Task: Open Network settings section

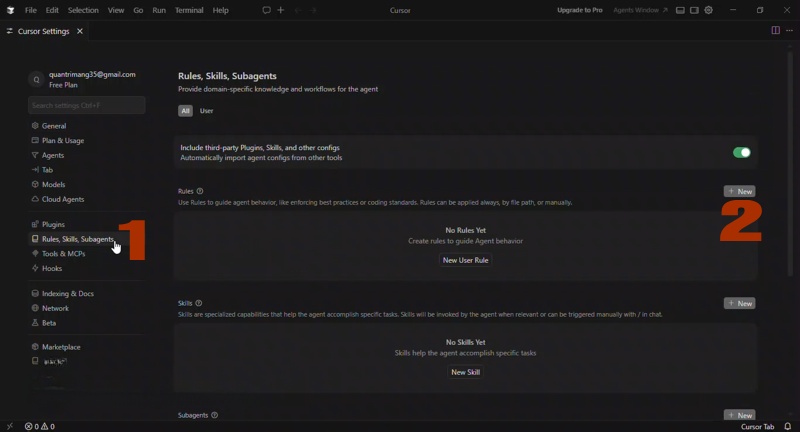Action: [55, 309]
